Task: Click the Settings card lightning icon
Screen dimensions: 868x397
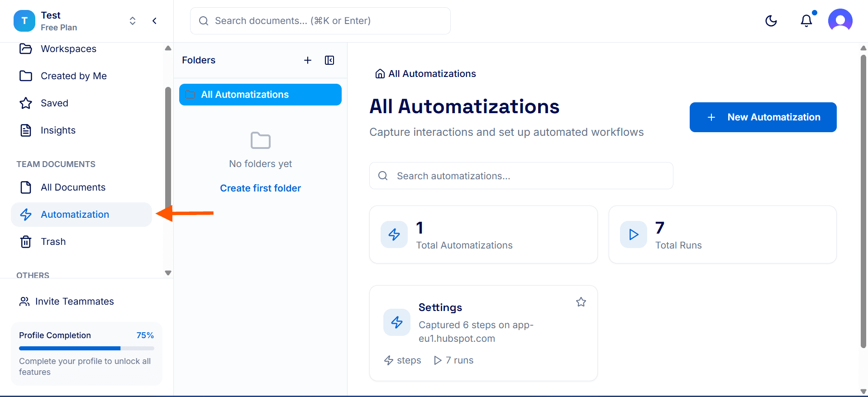Action: point(397,322)
